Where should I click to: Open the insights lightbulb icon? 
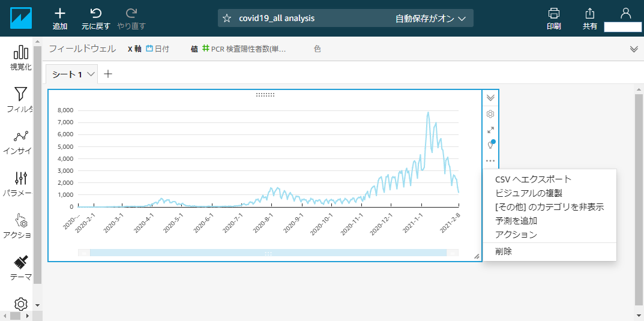coord(490,145)
